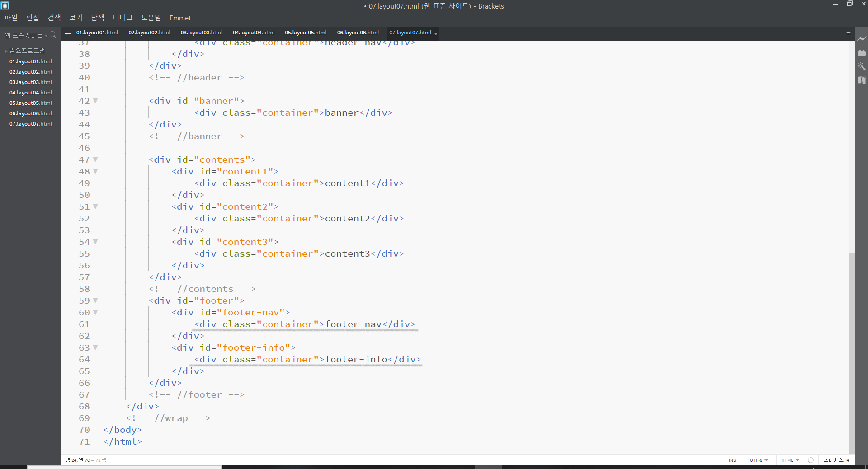This screenshot has width=868, height=469.
Task: Click the '<!-- //footer -->' comment on line 67
Action: pyautogui.click(x=197, y=395)
